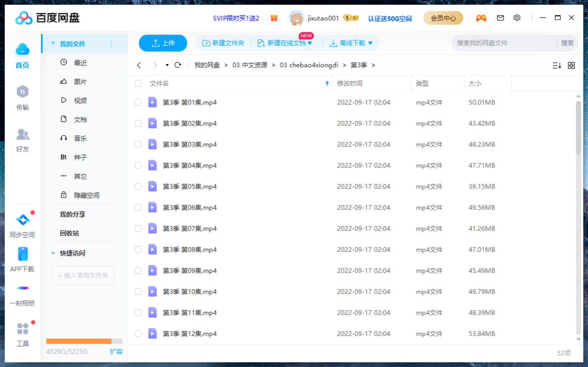Image resolution: width=588 pixels, height=367 pixels.
Task: Go back with the left arrow icon
Action: point(139,65)
